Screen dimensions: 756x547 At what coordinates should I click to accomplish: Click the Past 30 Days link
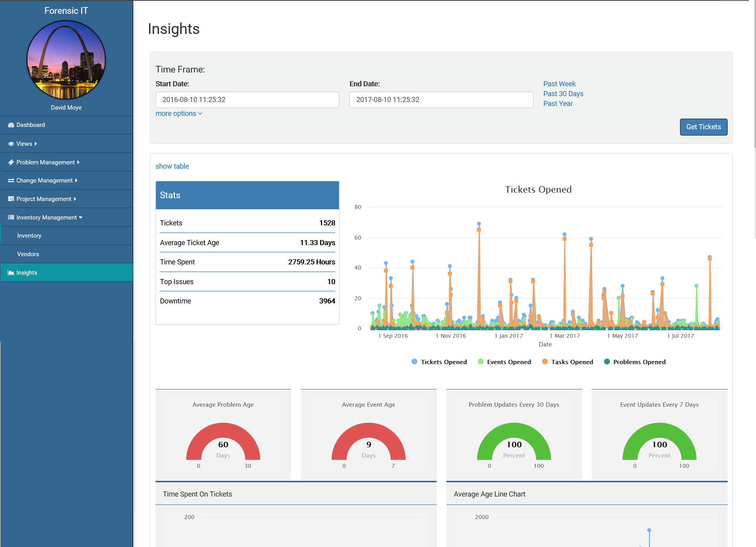pyautogui.click(x=563, y=94)
